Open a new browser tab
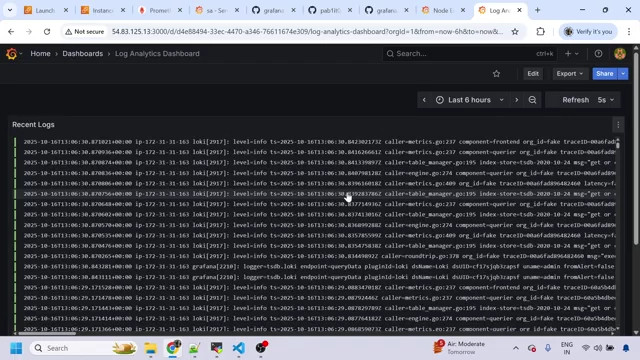Screen dimensions: 640x360 pos(538,10)
